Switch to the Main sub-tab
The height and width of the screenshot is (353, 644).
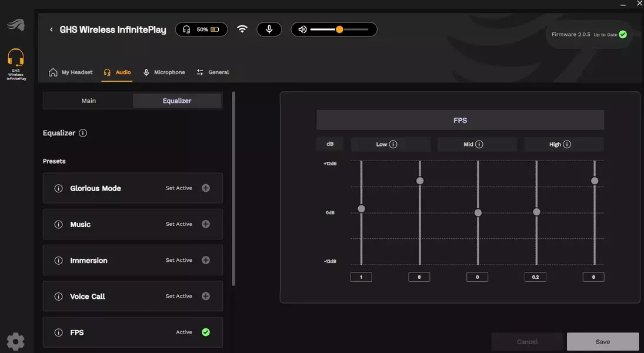pyautogui.click(x=88, y=101)
